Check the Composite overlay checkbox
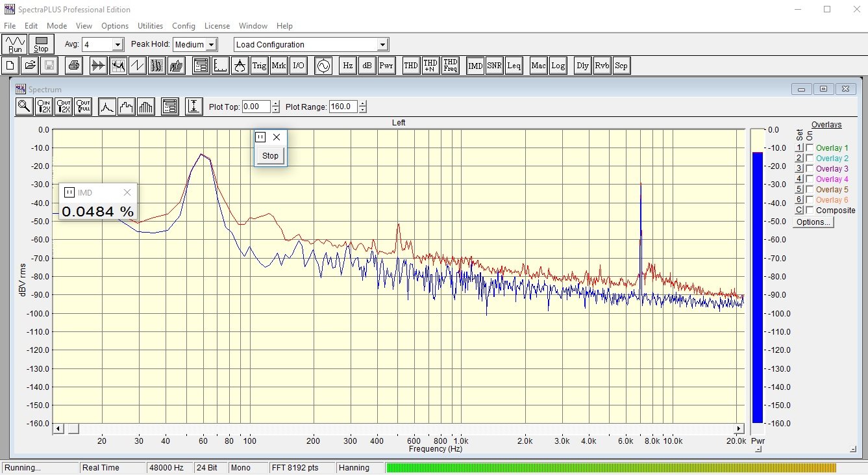 [809, 211]
